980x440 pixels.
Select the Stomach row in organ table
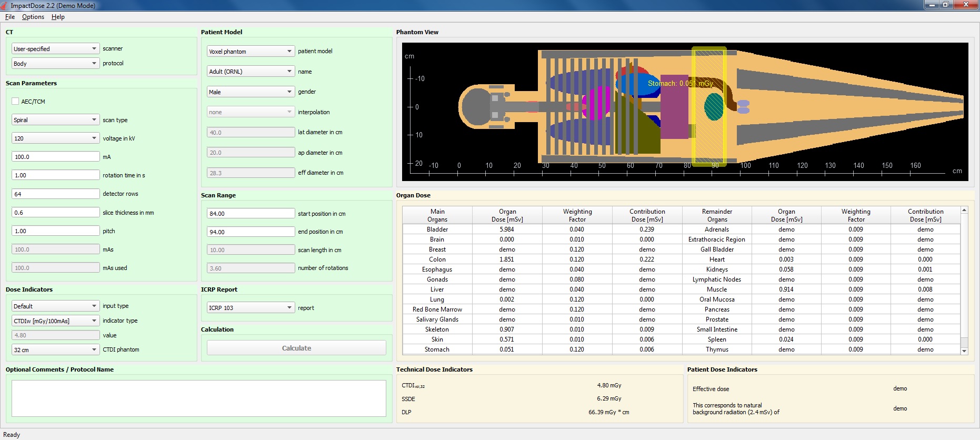[437, 349]
